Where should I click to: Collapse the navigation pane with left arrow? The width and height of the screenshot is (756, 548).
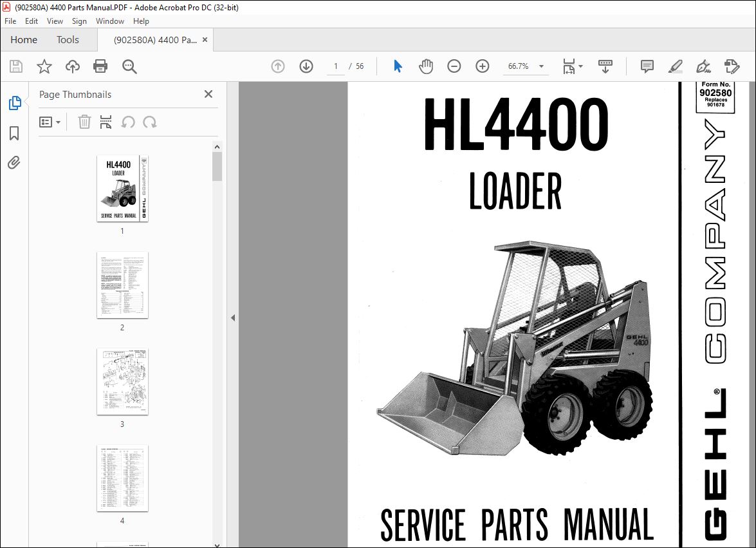tap(233, 318)
